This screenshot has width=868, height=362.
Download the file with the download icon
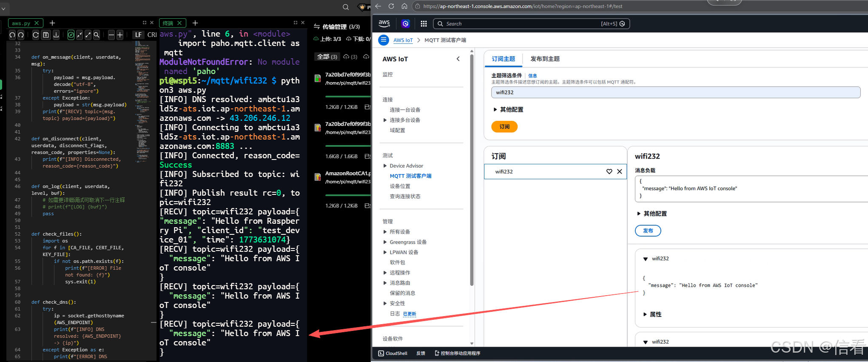56,35
